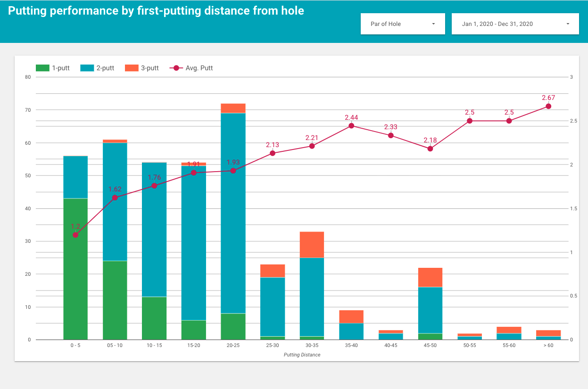Click the 20-25 x-axis label

pyautogui.click(x=233, y=346)
